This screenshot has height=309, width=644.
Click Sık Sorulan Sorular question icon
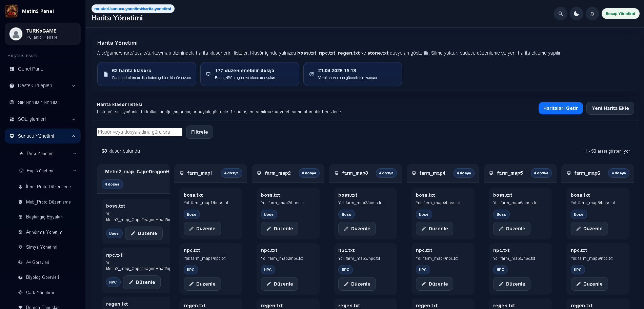pyautogui.click(x=12, y=102)
